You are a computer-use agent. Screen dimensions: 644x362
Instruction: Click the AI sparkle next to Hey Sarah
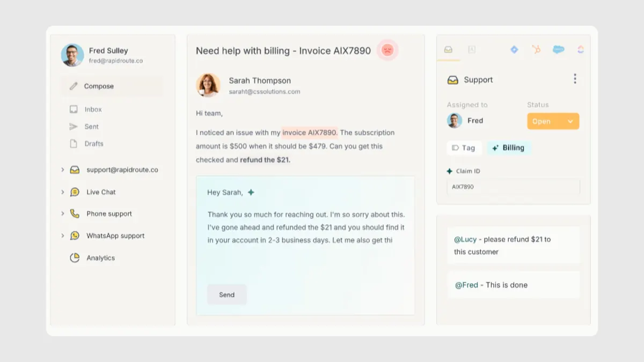(251, 192)
